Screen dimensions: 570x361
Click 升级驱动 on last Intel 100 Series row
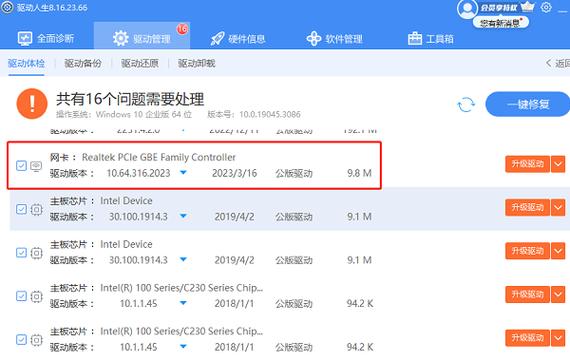coord(527,338)
